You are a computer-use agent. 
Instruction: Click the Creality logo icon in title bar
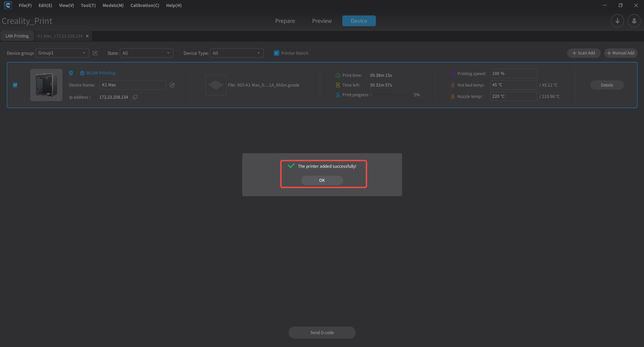click(8, 5)
